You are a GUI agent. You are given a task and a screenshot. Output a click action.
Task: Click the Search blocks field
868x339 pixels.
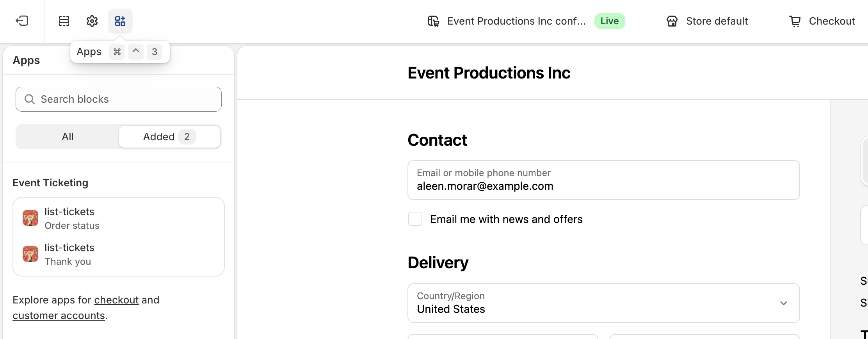[x=119, y=99]
